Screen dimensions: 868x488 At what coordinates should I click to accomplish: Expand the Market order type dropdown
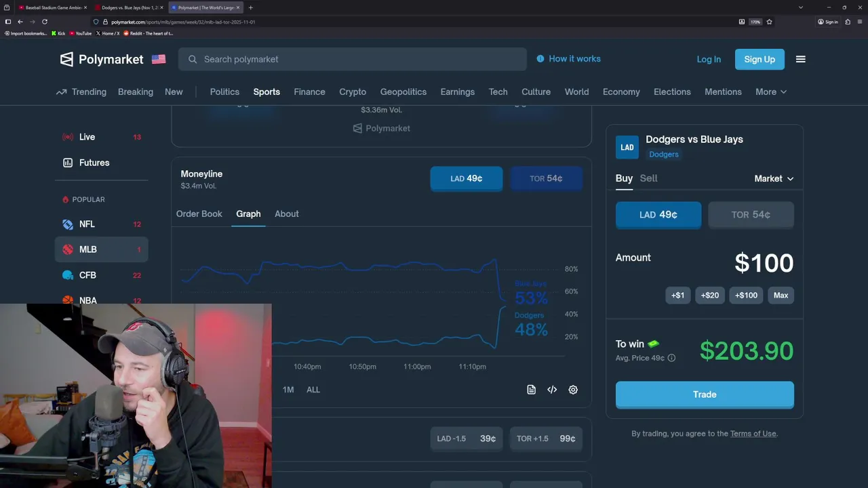(x=774, y=179)
